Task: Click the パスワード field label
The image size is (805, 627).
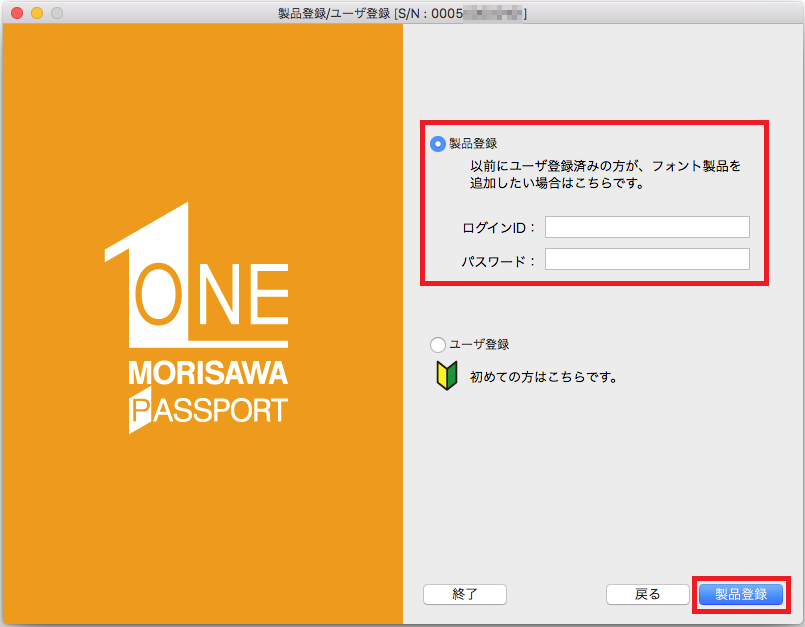Action: [x=498, y=261]
